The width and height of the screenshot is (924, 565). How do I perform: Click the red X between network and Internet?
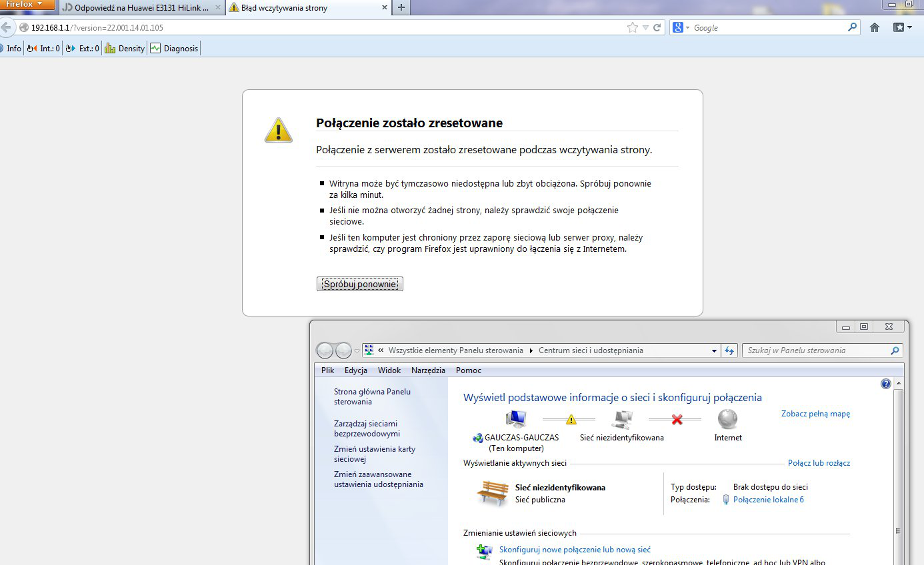[x=677, y=420]
